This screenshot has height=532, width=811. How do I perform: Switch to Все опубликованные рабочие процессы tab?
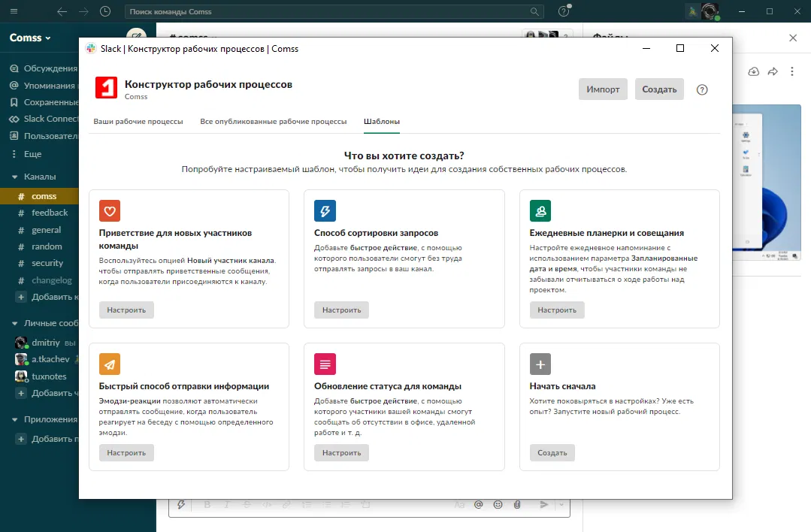pyautogui.click(x=273, y=122)
